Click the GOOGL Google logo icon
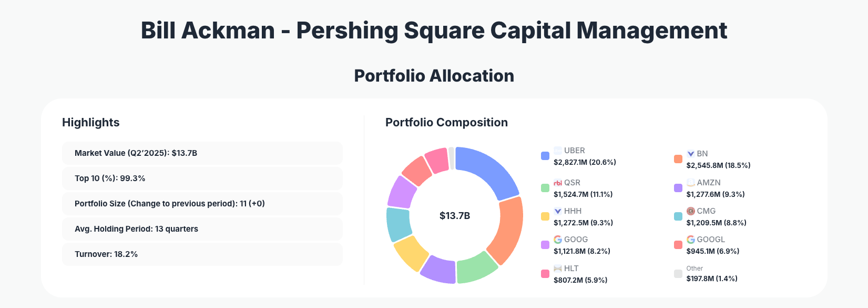 [x=691, y=240]
